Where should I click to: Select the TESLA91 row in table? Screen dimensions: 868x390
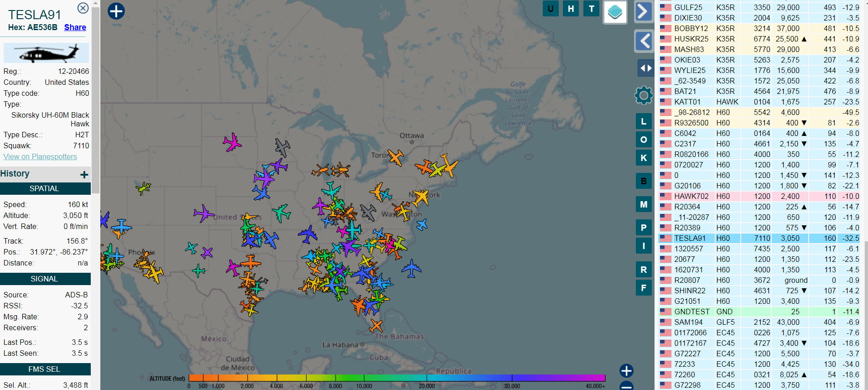click(x=759, y=238)
